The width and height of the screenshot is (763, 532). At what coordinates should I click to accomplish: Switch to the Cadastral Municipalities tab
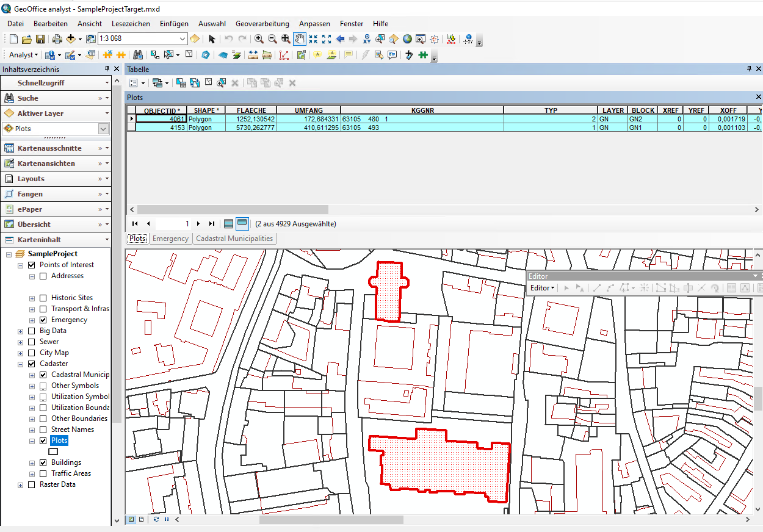(x=234, y=239)
